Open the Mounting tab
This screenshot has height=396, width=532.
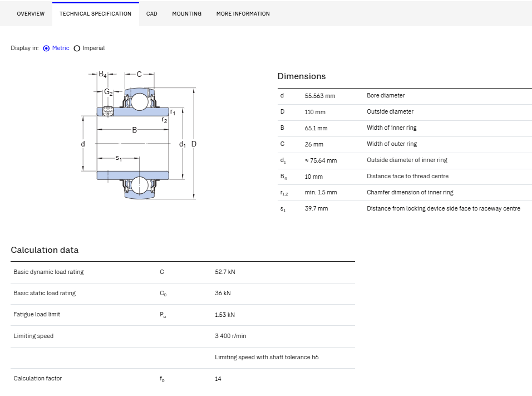point(186,14)
